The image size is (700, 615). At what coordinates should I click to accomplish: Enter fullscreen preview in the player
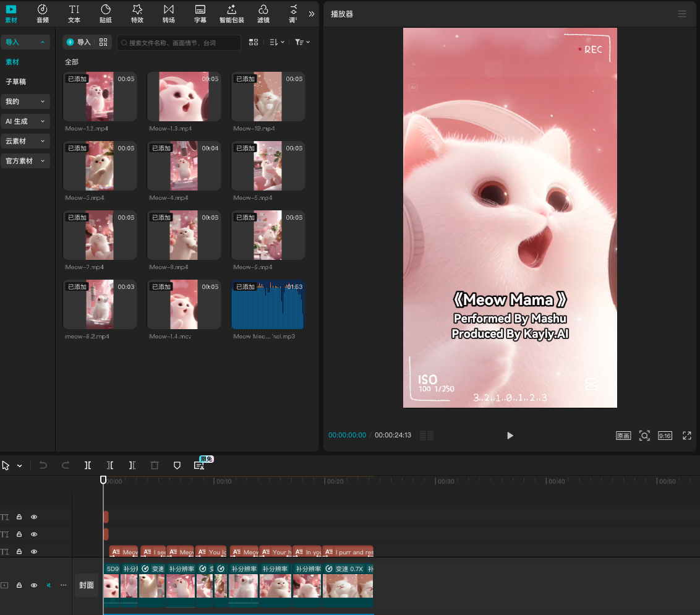[686, 436]
